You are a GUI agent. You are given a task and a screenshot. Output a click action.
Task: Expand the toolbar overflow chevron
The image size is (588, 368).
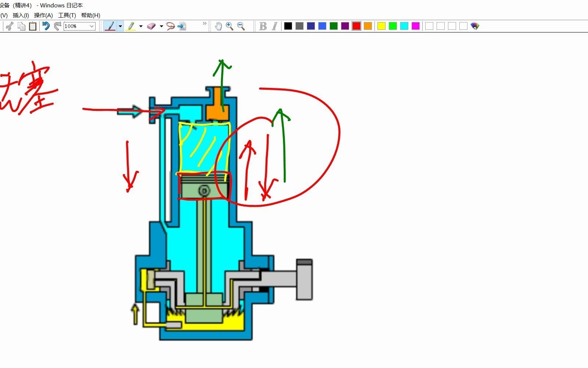pos(205,24)
